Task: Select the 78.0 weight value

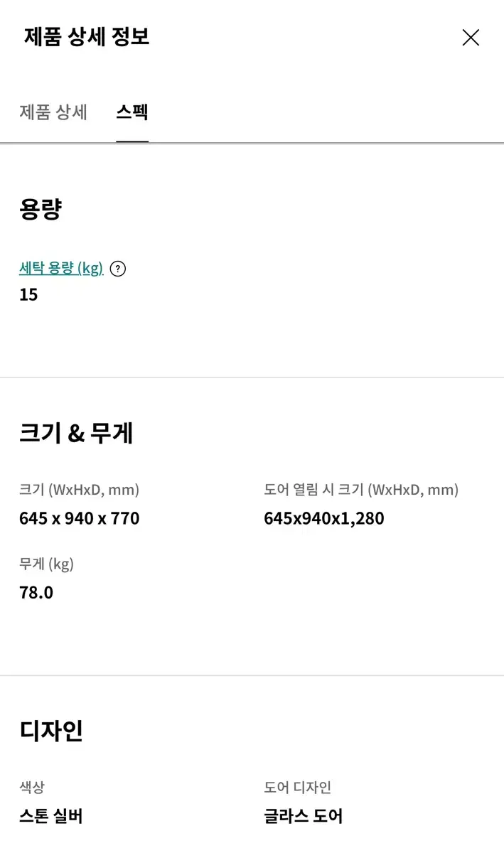Action: tap(36, 592)
